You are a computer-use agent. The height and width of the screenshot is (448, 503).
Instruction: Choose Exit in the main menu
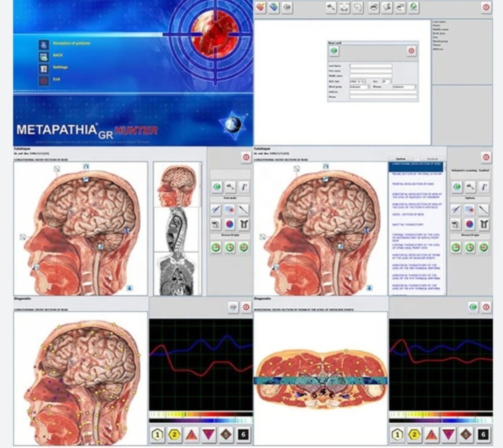click(57, 79)
